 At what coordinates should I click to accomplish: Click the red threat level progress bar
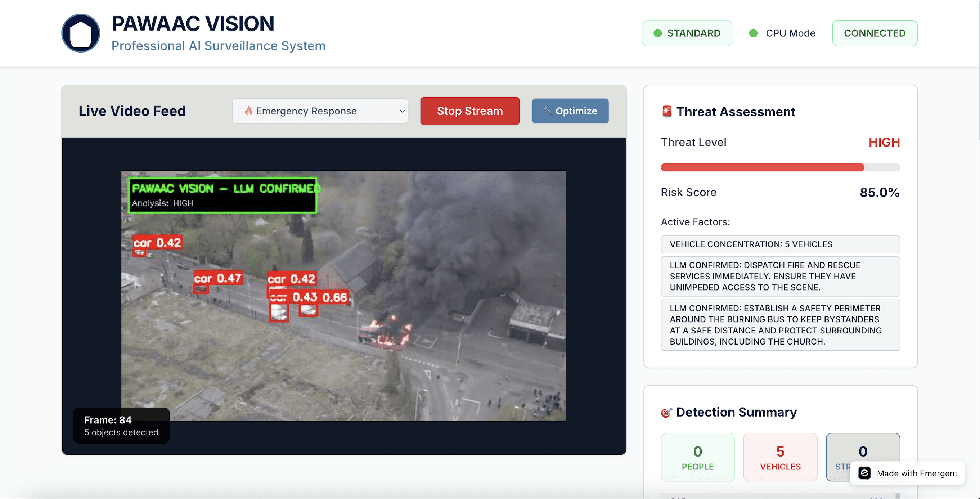[763, 167]
